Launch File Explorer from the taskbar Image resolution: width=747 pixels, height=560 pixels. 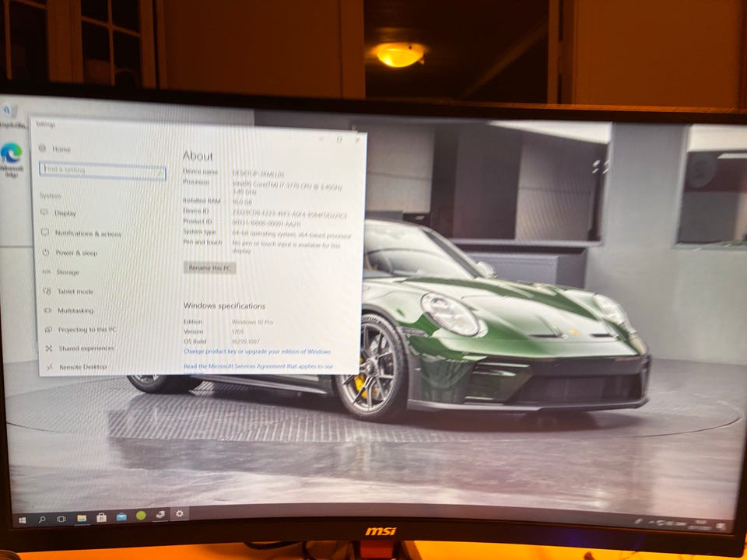pos(82,518)
